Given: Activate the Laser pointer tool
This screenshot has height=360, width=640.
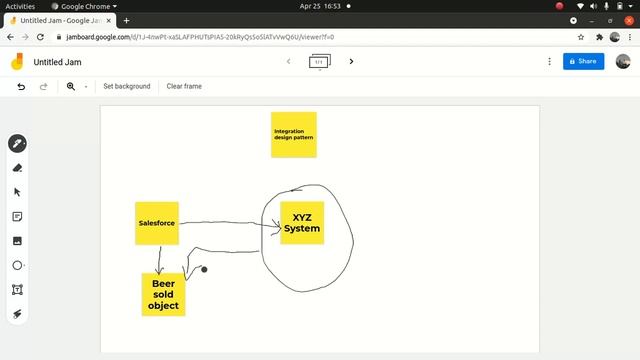Looking at the screenshot, I should [x=17, y=314].
